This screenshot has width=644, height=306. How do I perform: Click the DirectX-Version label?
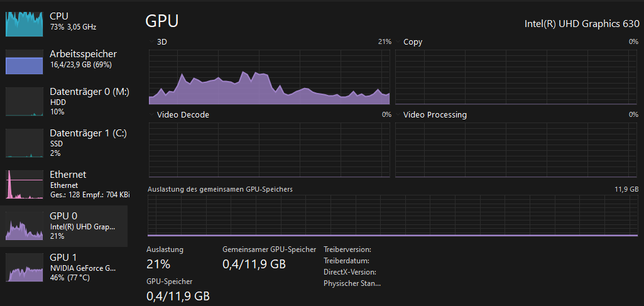point(349,272)
